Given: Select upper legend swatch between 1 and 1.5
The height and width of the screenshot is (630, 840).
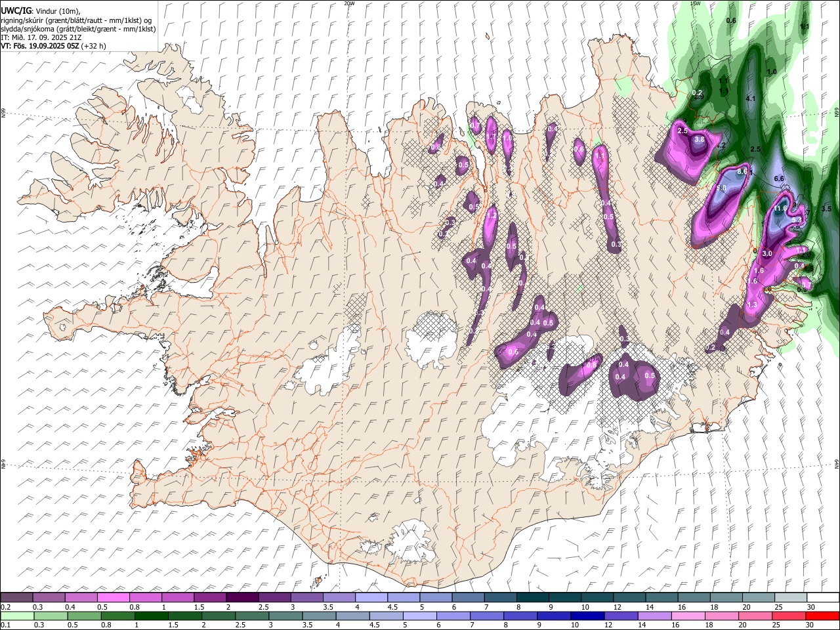Looking at the screenshot, I should (178, 598).
